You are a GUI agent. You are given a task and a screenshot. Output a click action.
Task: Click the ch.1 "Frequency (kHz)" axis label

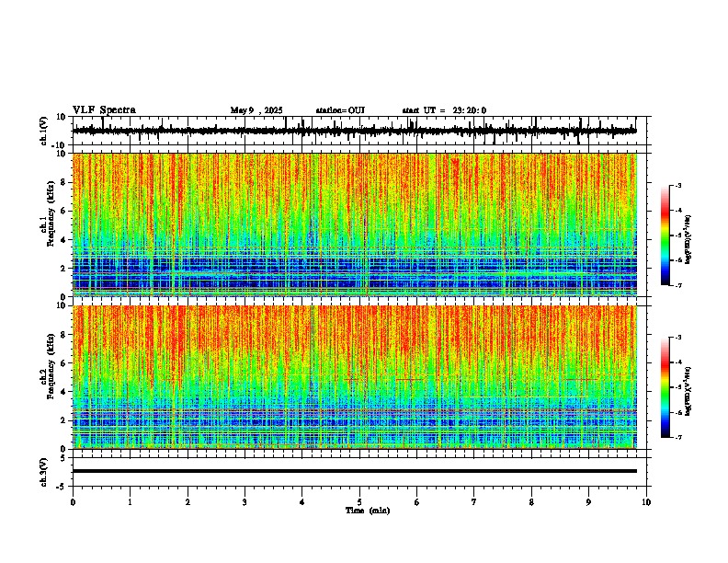51,214
